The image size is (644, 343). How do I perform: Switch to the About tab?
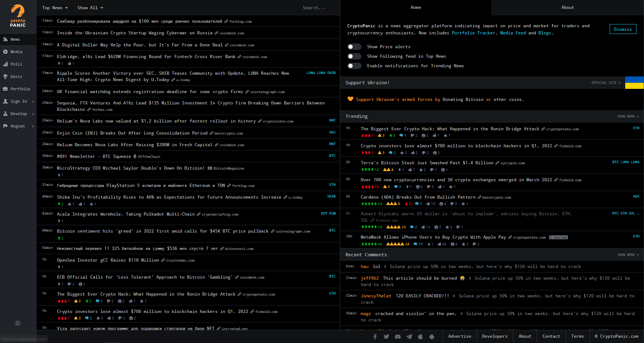(568, 7)
